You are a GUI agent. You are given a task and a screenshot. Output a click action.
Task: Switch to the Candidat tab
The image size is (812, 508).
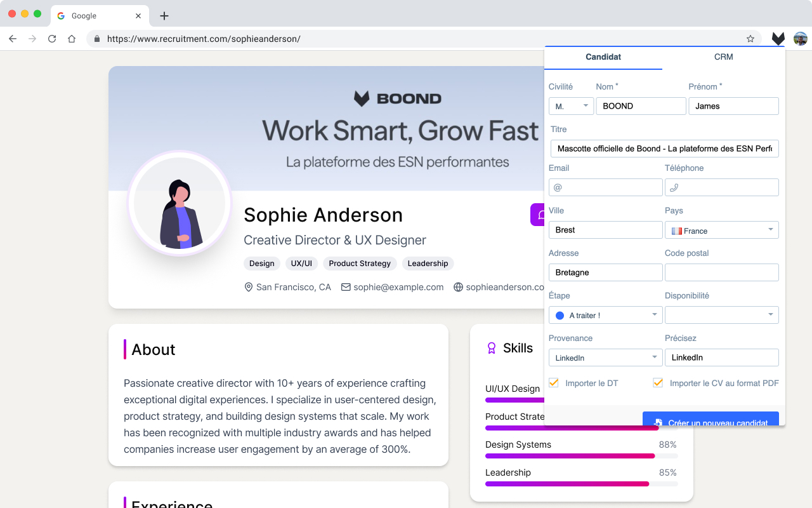[x=603, y=57]
